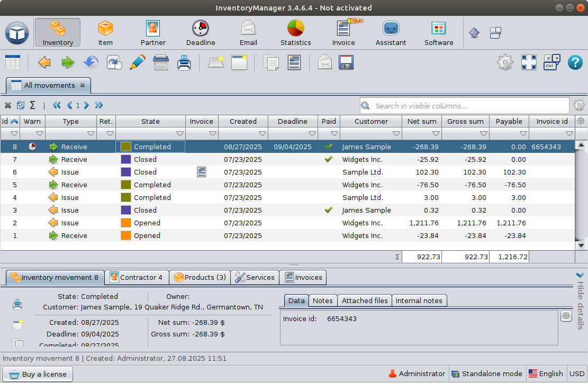
Task: Select the Inventory module toggle button
Action: pos(58,33)
